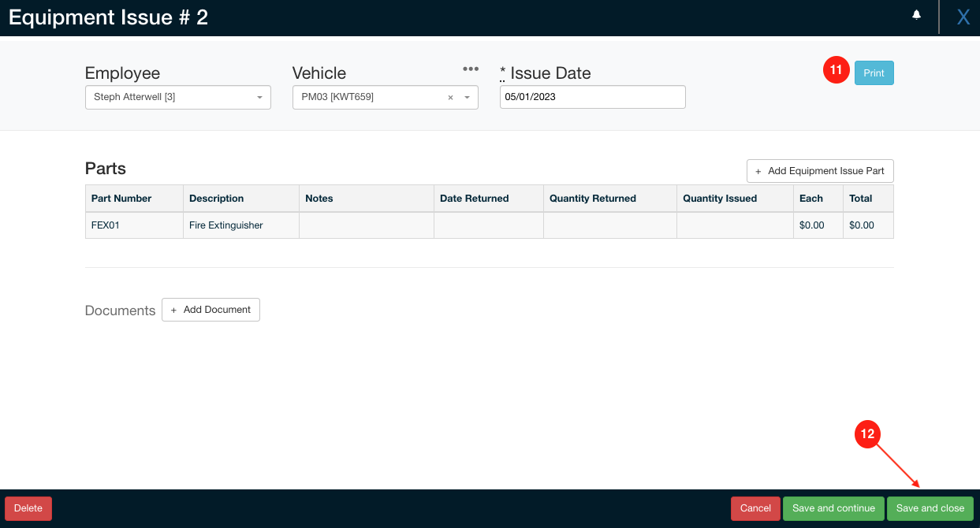
Task: Print the equipment issue
Action: coord(874,73)
